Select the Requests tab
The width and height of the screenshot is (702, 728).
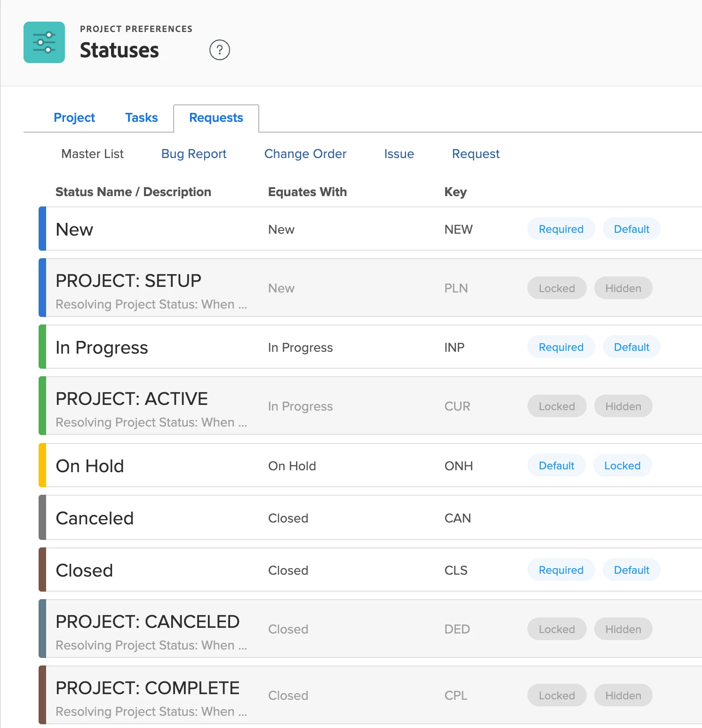point(216,118)
